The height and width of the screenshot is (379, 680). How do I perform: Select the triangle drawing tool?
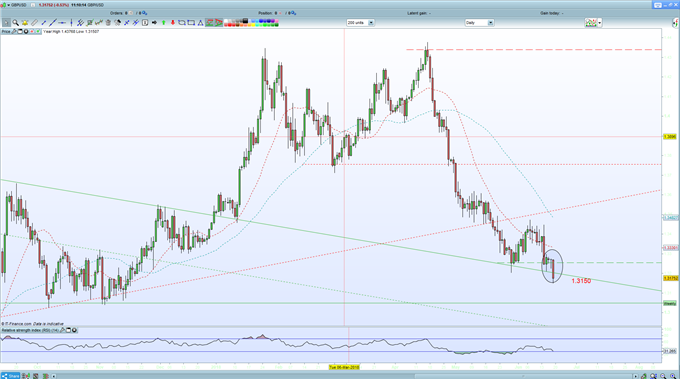coord(200,23)
